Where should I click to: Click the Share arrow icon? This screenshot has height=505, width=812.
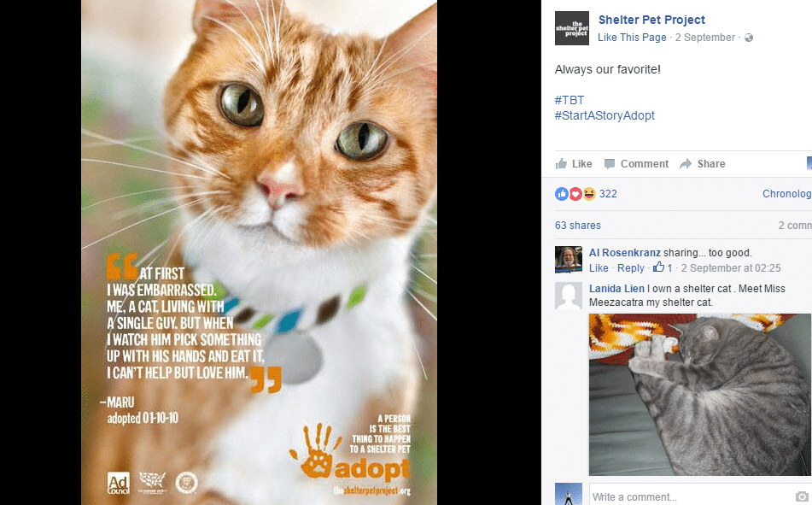[x=686, y=164]
